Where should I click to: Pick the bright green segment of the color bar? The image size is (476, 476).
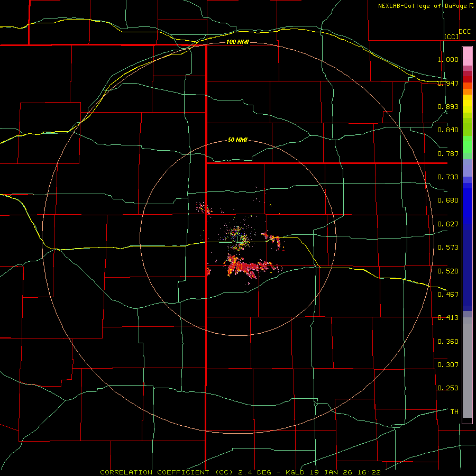(467, 144)
